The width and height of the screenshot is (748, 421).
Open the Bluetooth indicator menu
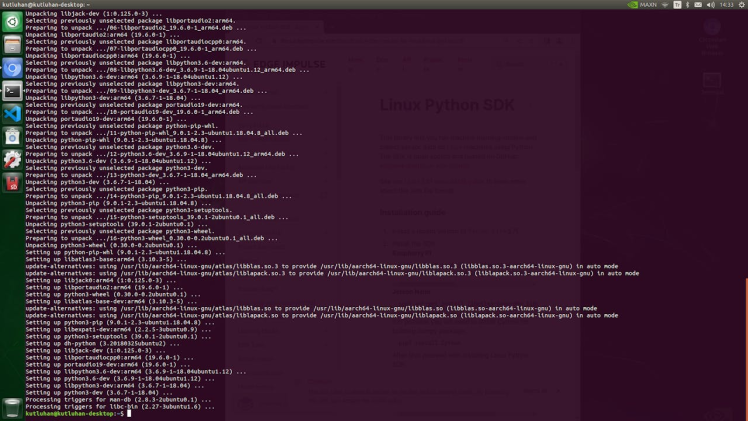688,5
